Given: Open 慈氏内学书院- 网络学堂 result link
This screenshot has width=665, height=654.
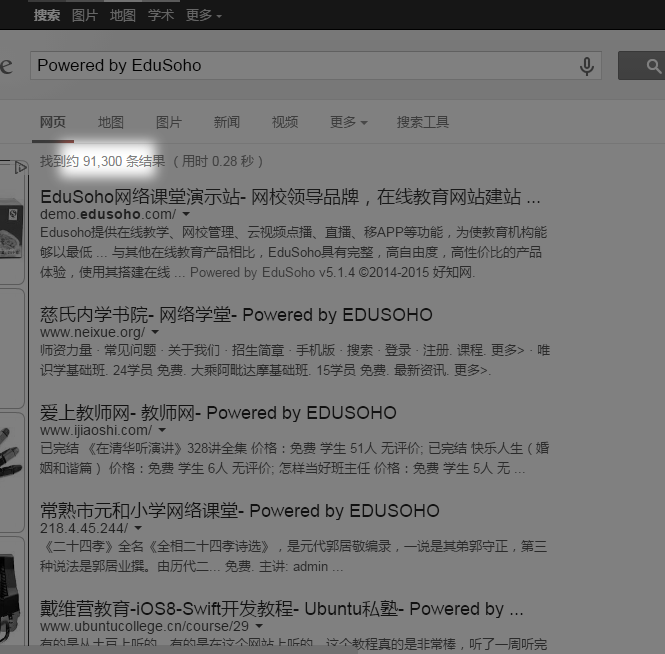Looking at the screenshot, I should pyautogui.click(x=236, y=315).
